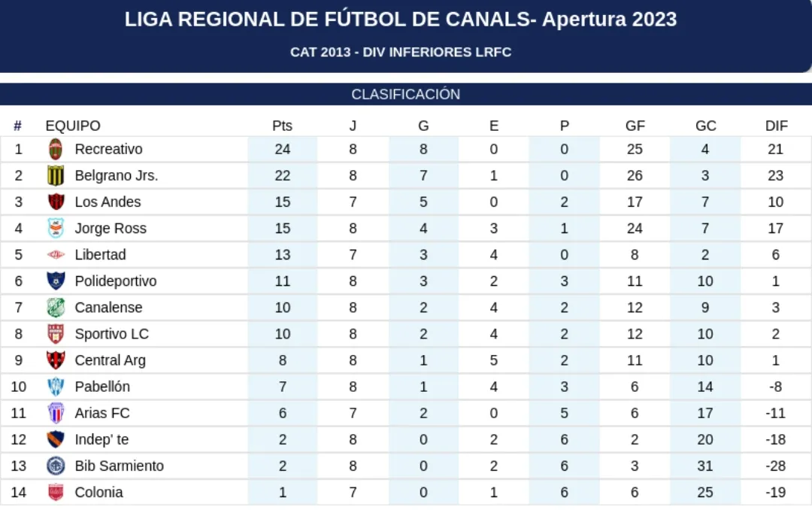812x525 pixels.
Task: Click the Polideportivo shield crest
Action: pyautogui.click(x=56, y=281)
